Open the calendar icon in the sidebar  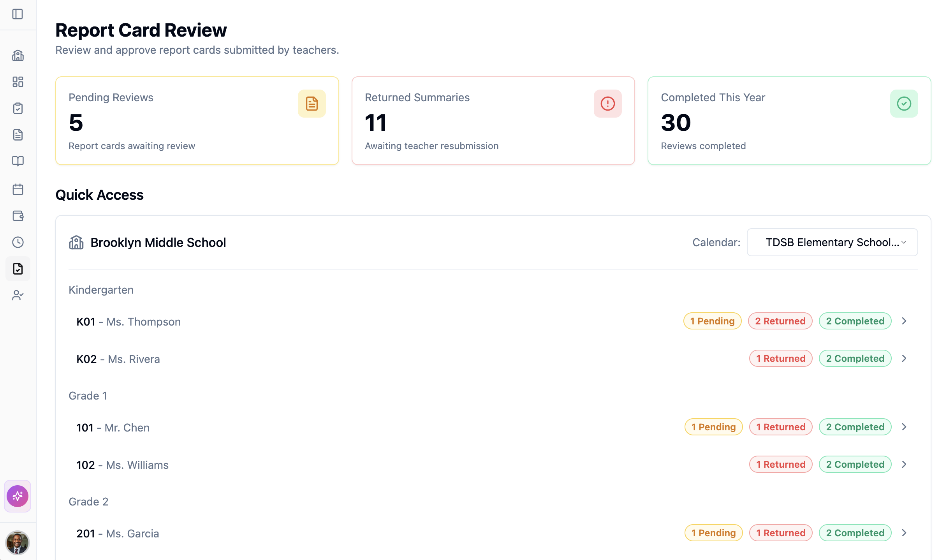pyautogui.click(x=18, y=189)
